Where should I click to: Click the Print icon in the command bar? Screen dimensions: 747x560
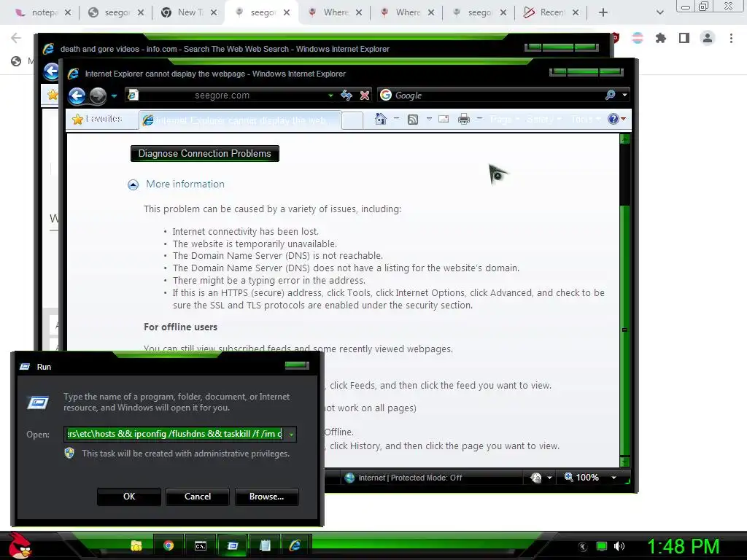point(463,119)
